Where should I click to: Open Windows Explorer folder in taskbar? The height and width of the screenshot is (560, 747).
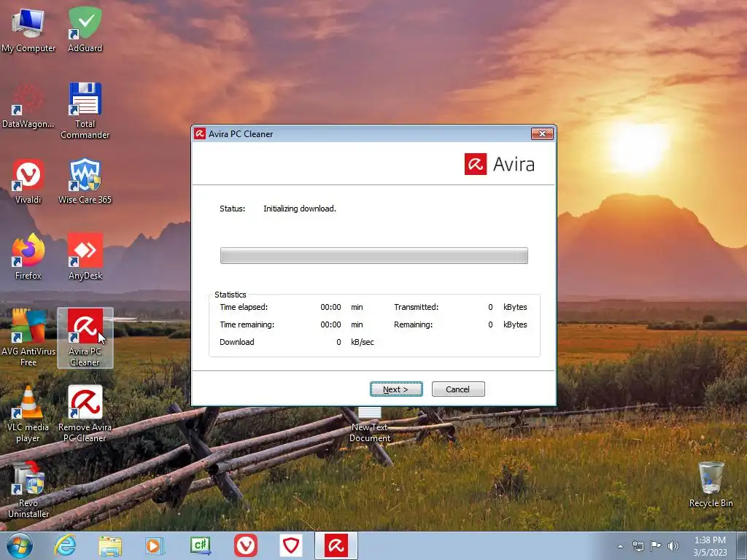pos(110,545)
